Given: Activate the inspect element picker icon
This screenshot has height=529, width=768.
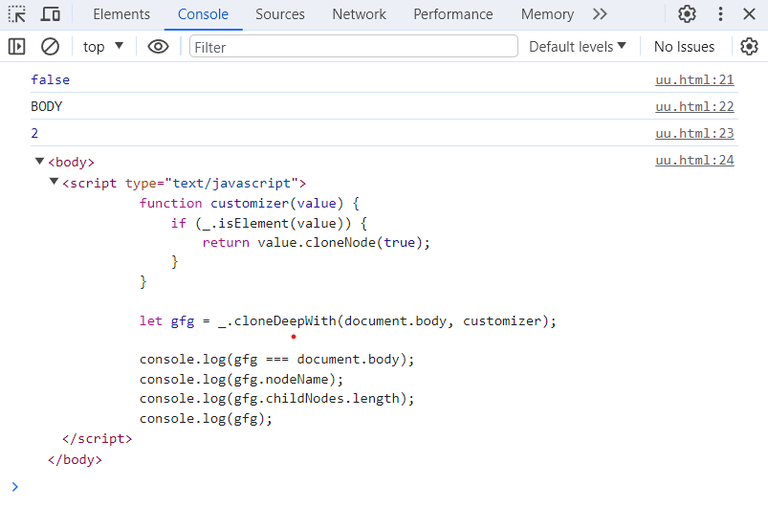Looking at the screenshot, I should 17,14.
